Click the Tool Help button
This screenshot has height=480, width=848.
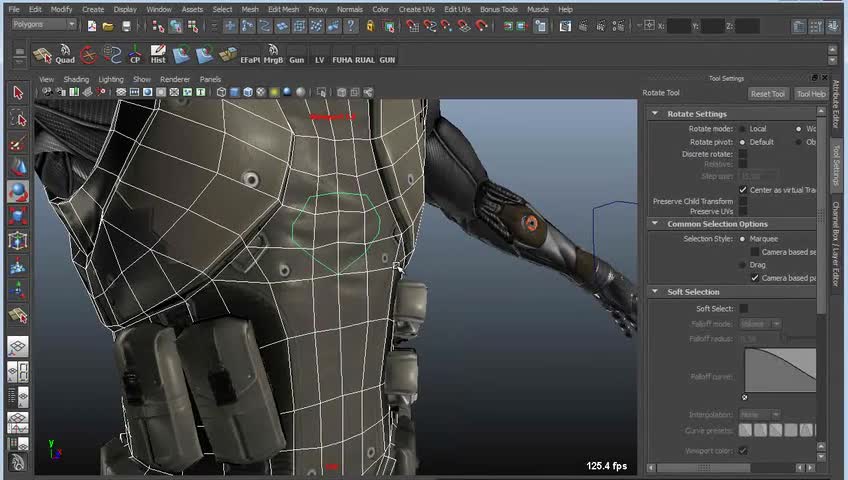810,94
